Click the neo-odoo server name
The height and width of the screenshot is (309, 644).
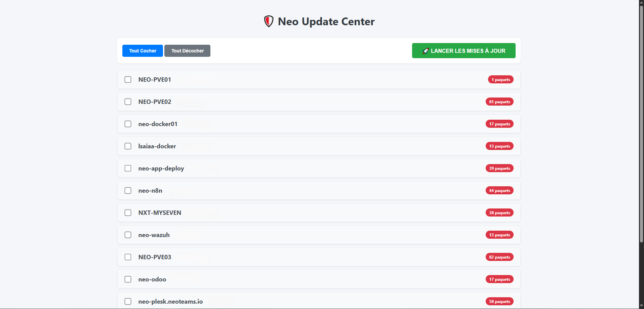[152, 279]
